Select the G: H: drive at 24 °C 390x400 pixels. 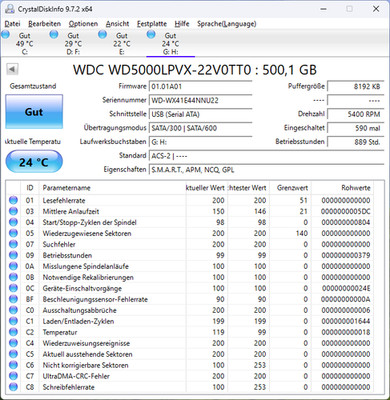pos(170,43)
